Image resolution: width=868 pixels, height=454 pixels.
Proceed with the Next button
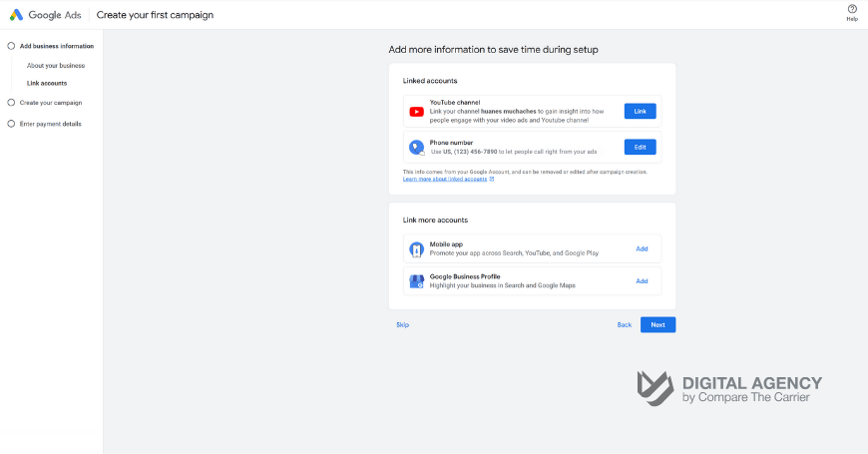657,325
